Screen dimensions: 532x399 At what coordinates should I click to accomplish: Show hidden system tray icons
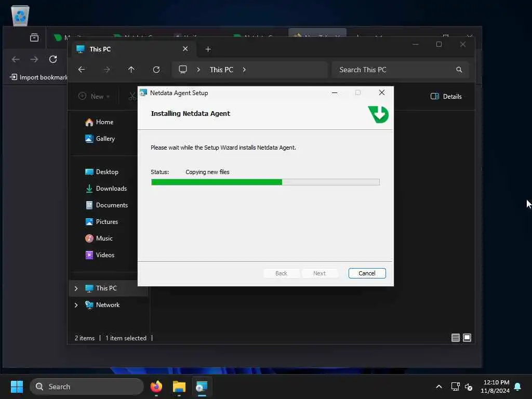pyautogui.click(x=438, y=387)
